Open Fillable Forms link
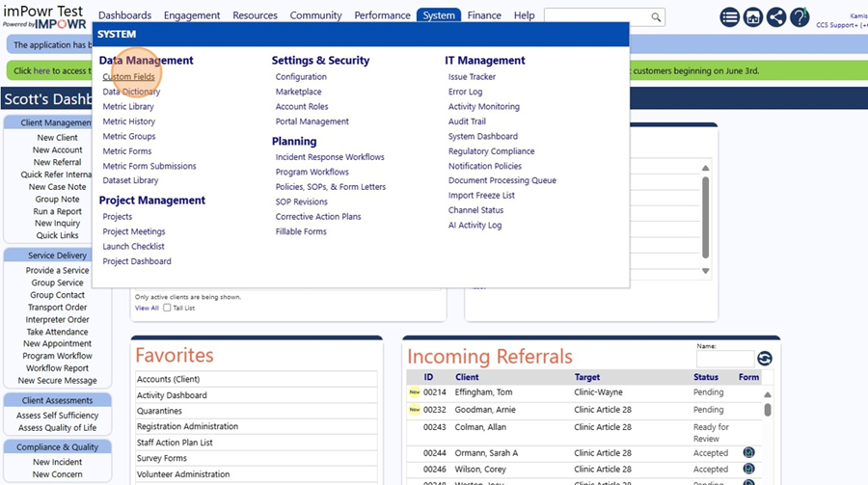Viewport: 868px width, 485px height. coord(301,232)
